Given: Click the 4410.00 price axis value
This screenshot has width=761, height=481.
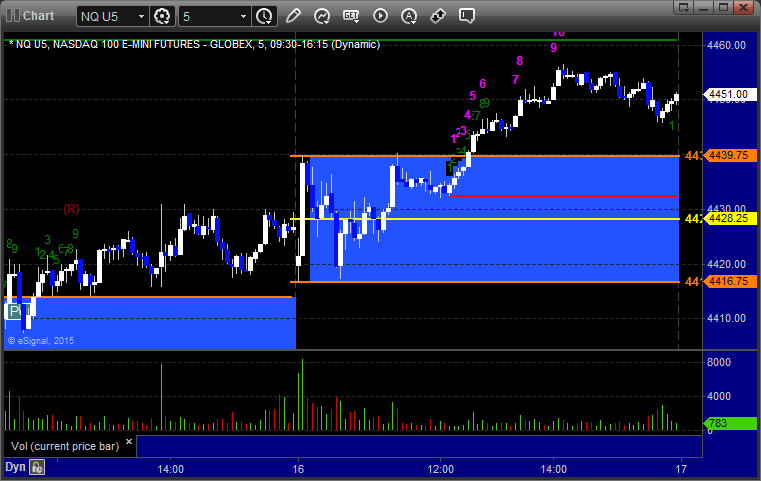Looking at the screenshot, I should 727,318.
